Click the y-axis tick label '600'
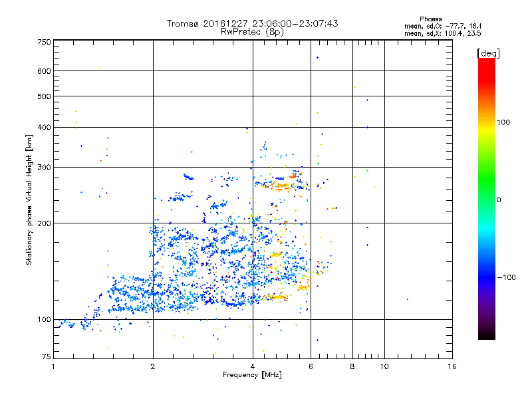 [x=44, y=71]
